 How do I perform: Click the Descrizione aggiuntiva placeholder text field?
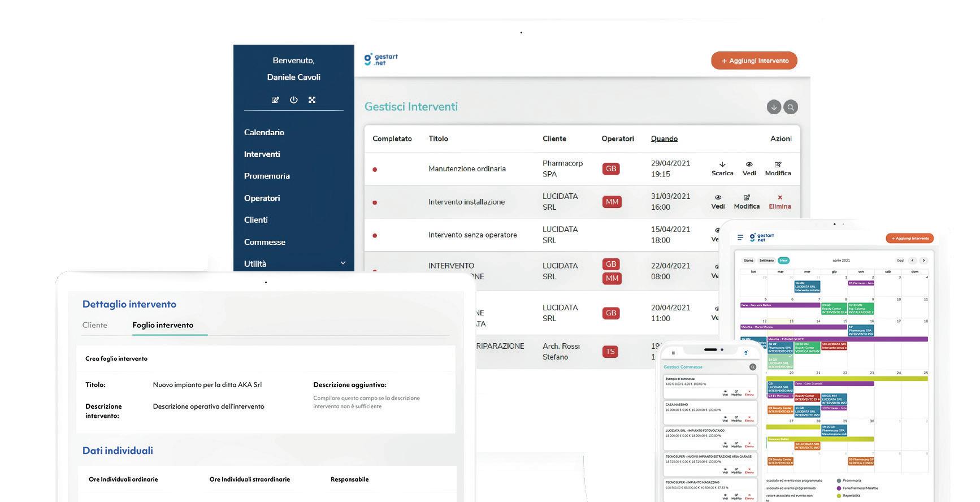coord(367,402)
